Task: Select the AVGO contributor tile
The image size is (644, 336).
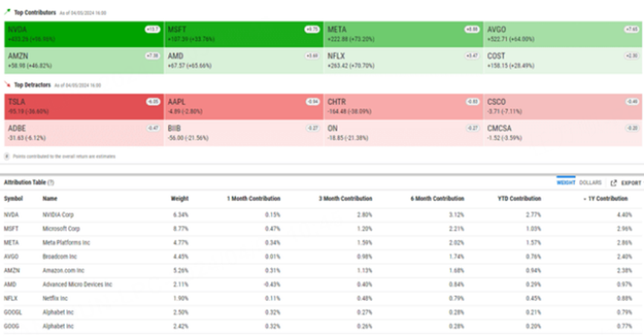Action: coord(563,34)
